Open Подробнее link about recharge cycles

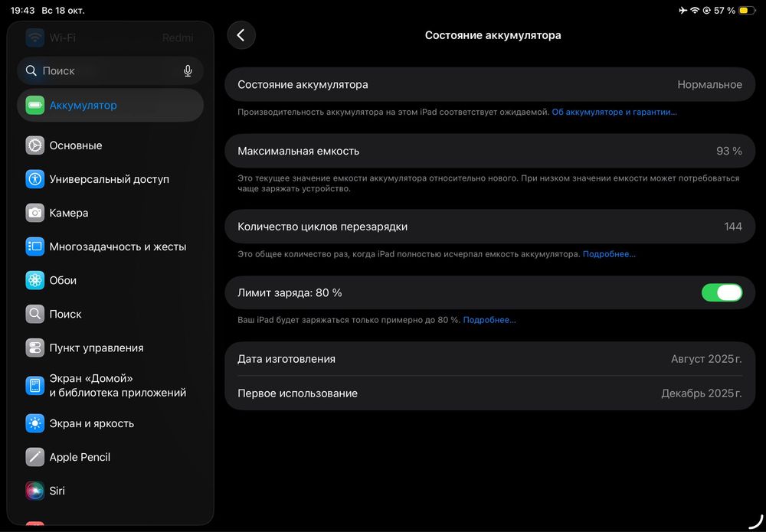tap(609, 254)
